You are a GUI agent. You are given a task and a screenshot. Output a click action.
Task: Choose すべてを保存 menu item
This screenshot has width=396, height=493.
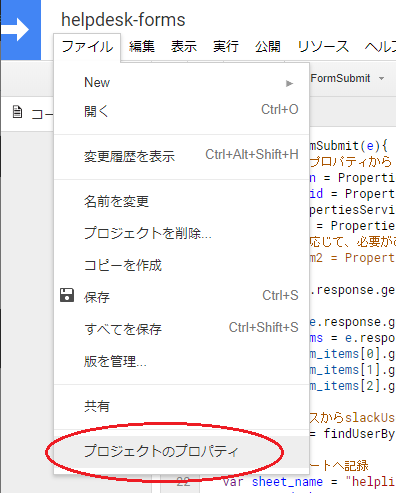click(x=181, y=329)
